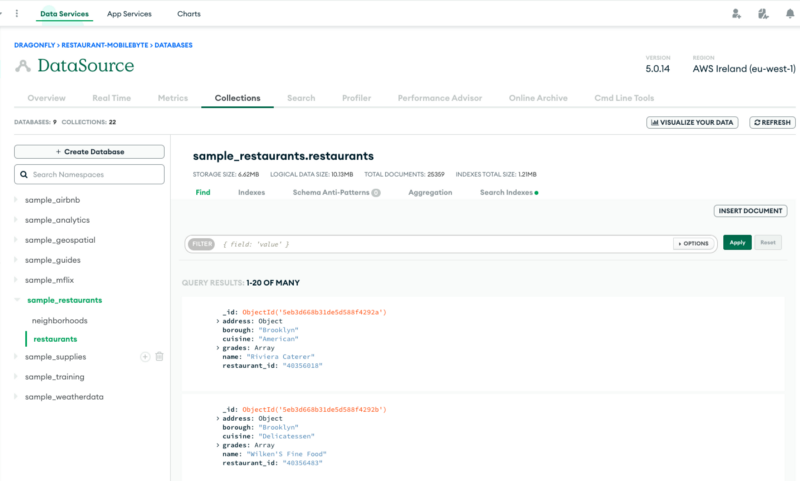Click the bell notification icon at far right
Viewport: 800px width, 481px height.
click(x=789, y=14)
